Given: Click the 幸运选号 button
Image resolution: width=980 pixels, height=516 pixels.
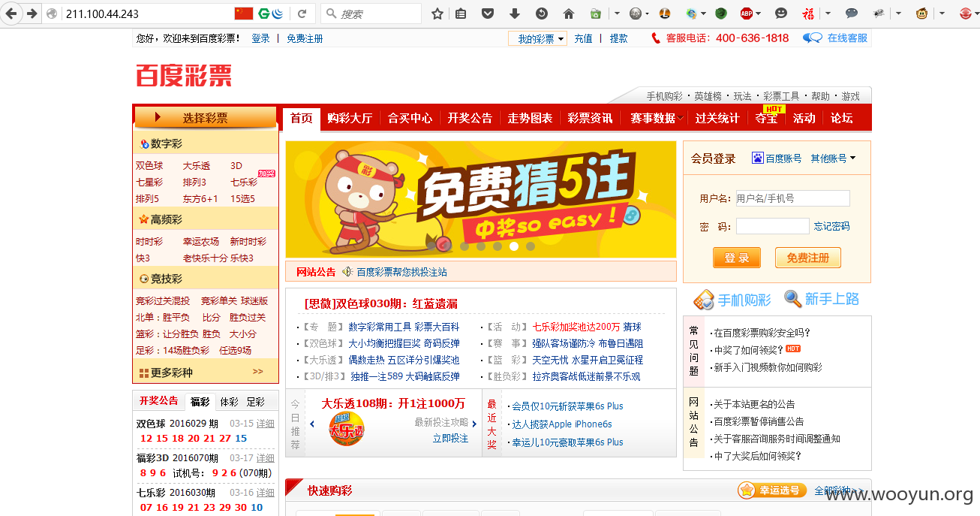Looking at the screenshot, I should (772, 490).
